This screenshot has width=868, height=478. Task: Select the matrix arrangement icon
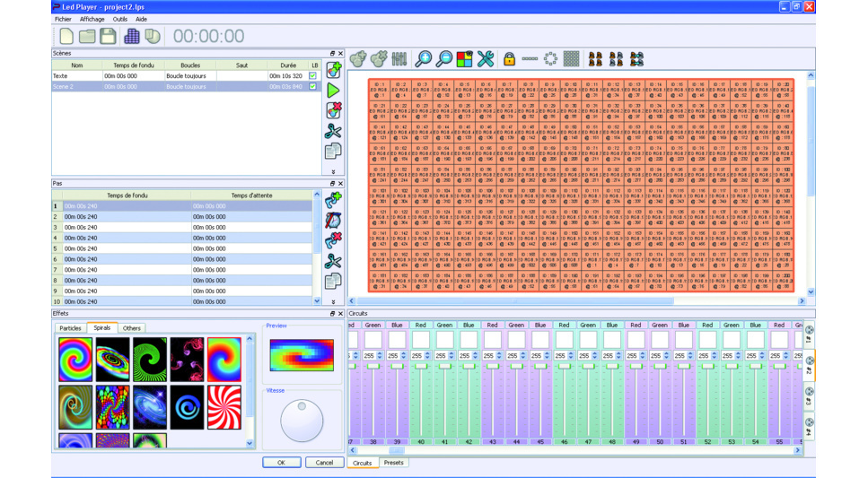[571, 58]
